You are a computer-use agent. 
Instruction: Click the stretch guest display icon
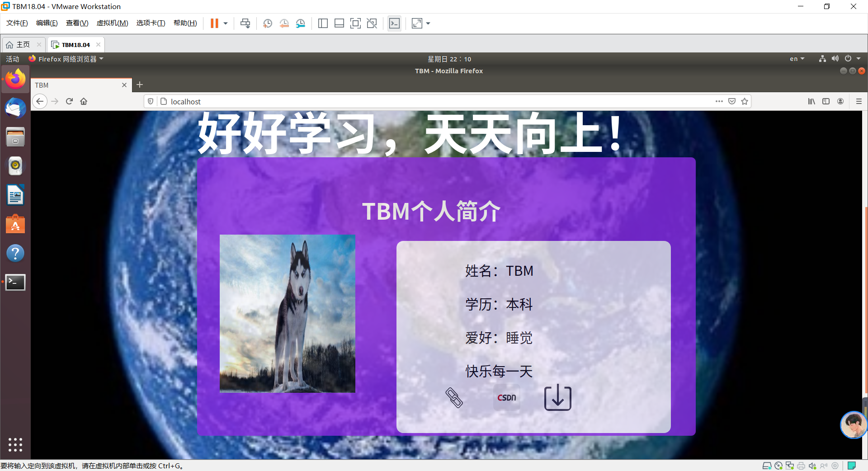417,24
